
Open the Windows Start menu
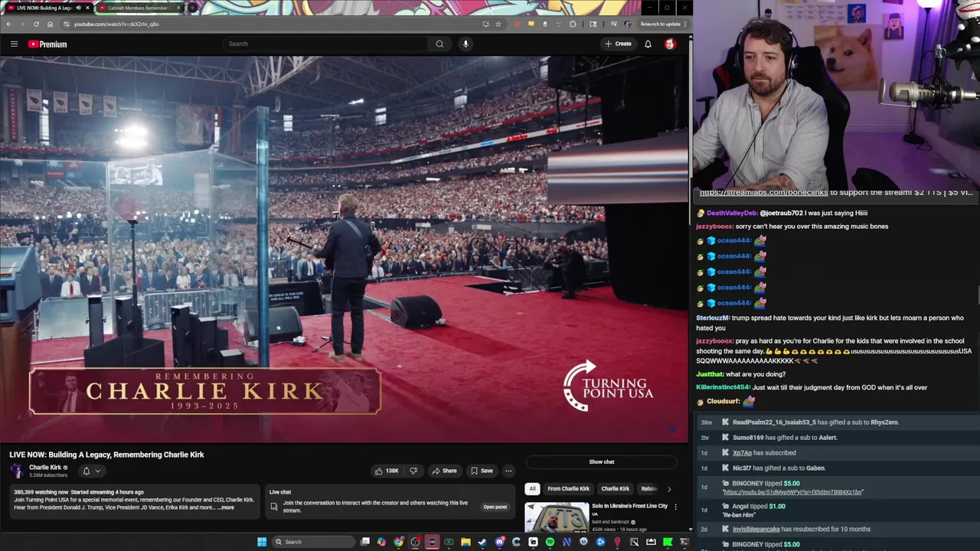coord(262,542)
